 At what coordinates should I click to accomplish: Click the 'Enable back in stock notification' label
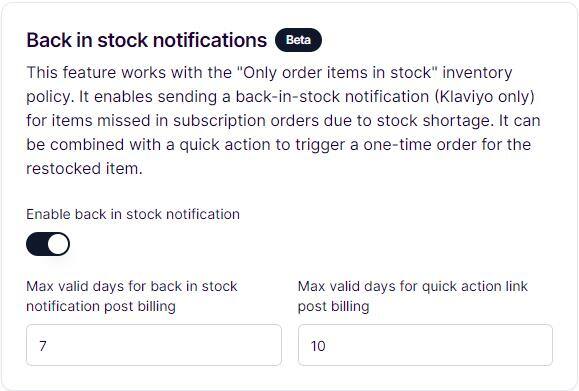[133, 214]
